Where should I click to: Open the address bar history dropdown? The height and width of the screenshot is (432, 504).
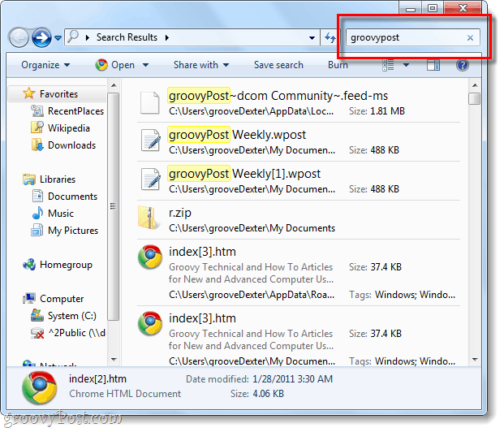pyautogui.click(x=312, y=38)
